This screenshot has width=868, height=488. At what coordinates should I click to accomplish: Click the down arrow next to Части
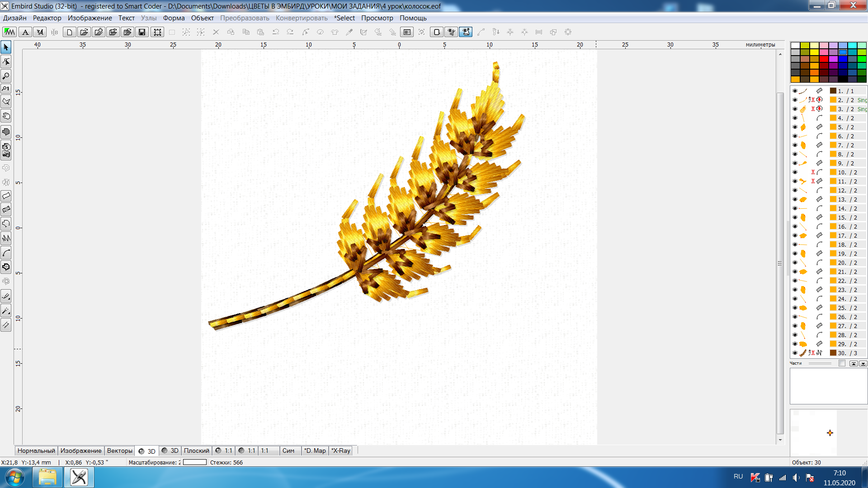point(863,363)
